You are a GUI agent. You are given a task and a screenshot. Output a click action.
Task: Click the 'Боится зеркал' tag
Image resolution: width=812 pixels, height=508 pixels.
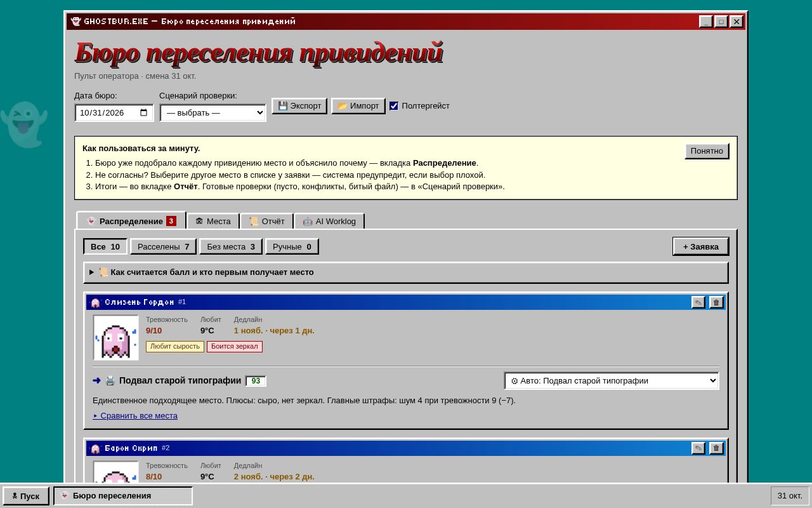tap(235, 347)
